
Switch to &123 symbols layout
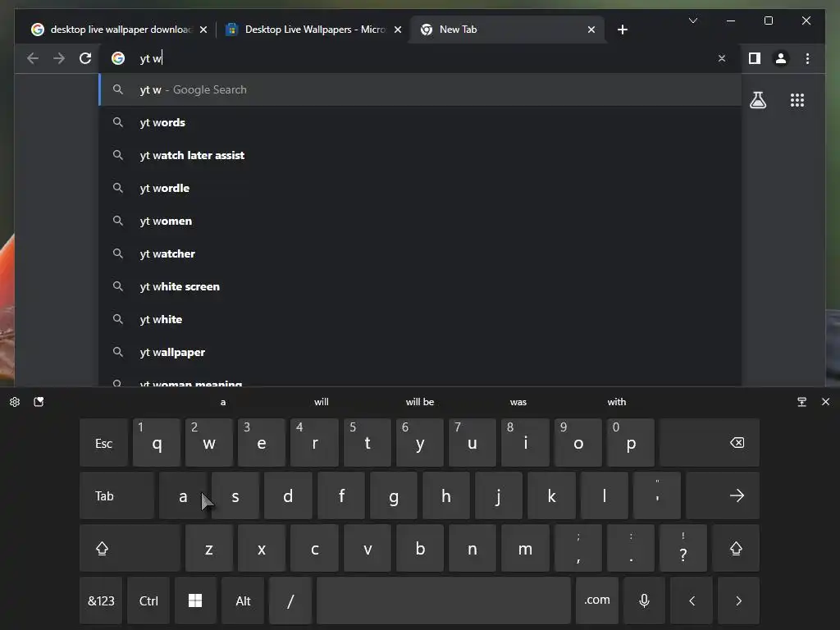(101, 600)
